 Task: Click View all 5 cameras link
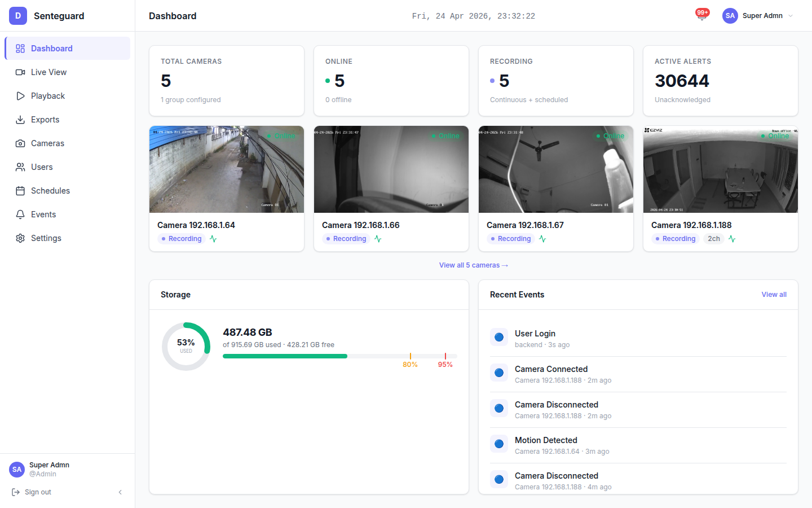[x=474, y=265]
